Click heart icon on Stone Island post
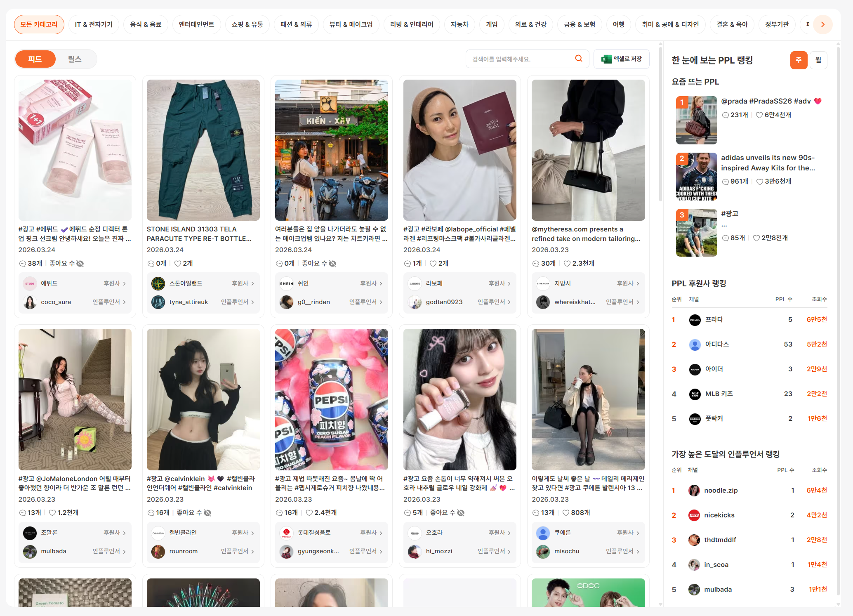 (x=178, y=263)
